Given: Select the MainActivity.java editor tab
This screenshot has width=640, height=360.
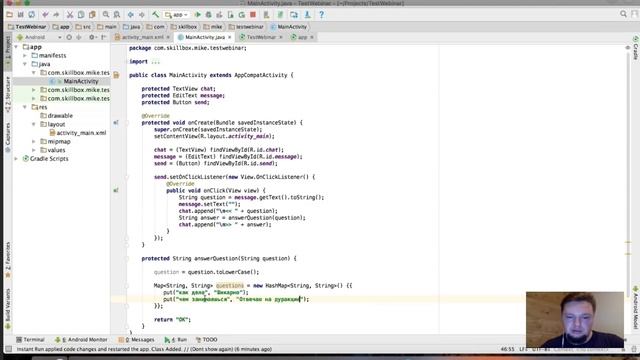Looking at the screenshot, I should 205,37.
